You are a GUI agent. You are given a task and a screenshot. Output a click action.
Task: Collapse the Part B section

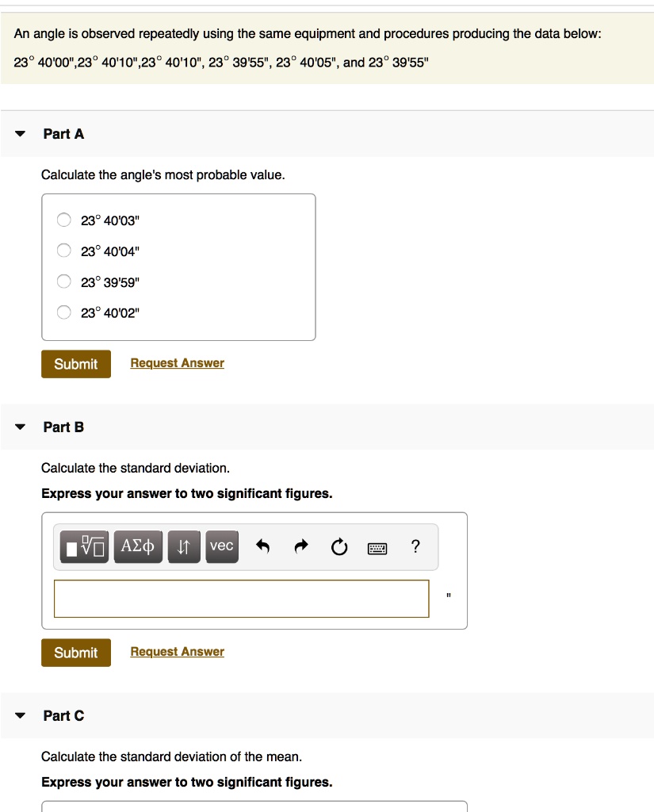pyautogui.click(x=21, y=427)
